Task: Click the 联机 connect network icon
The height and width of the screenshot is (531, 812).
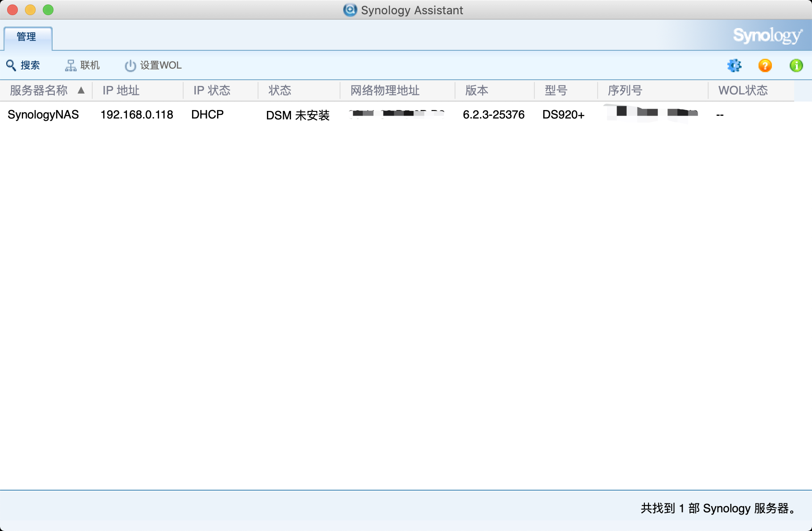Action: tap(70, 65)
